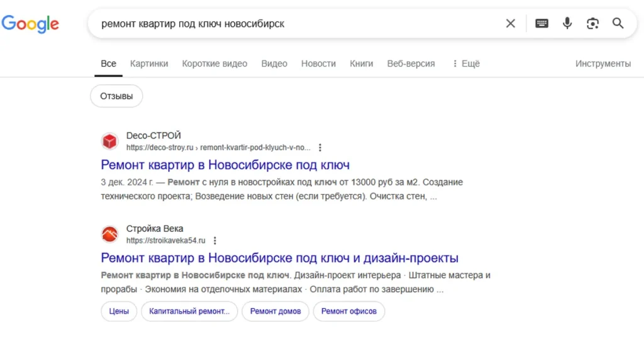
Task: Open the on-screen keyboard input tool
Action: click(541, 23)
